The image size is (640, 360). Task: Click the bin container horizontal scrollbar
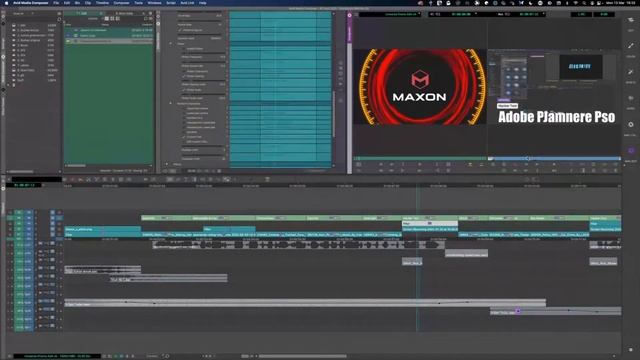tap(20, 171)
